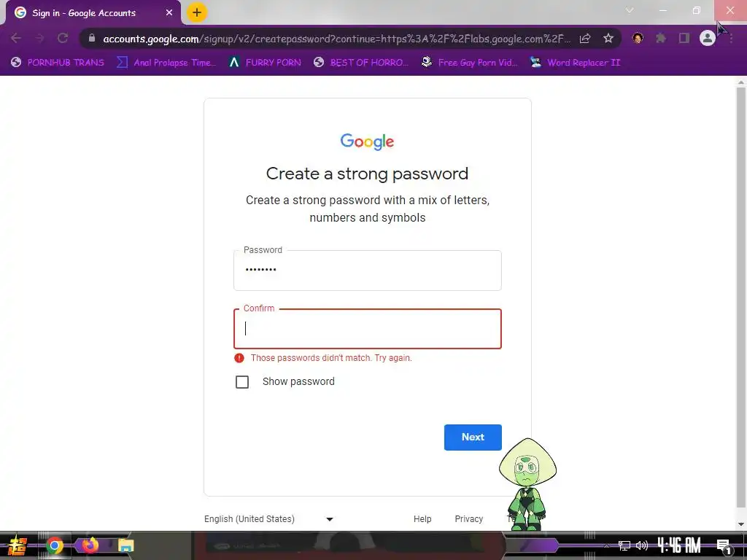Open the Privacy link in footer

(x=469, y=519)
